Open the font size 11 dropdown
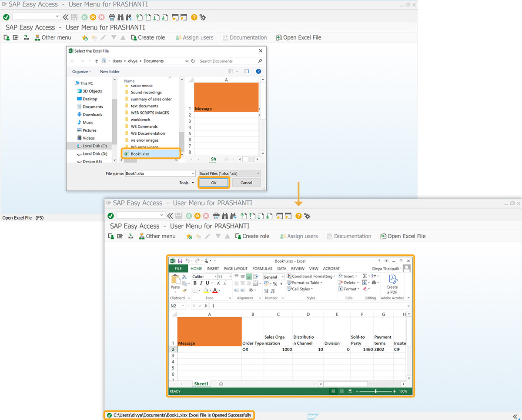522x420 pixels. tap(230, 277)
